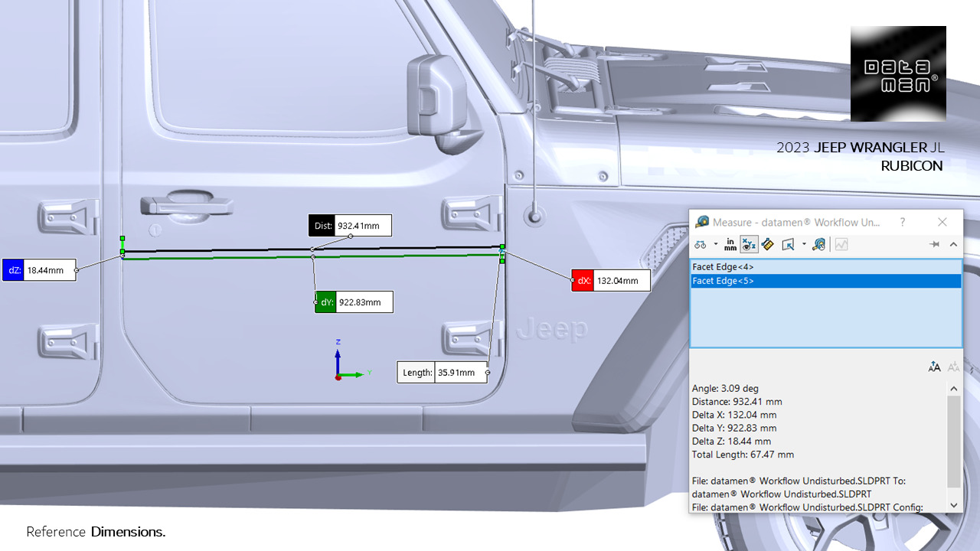The width and height of the screenshot is (980, 551).
Task: Toggle Show XYZ Measurements
Action: (x=749, y=245)
